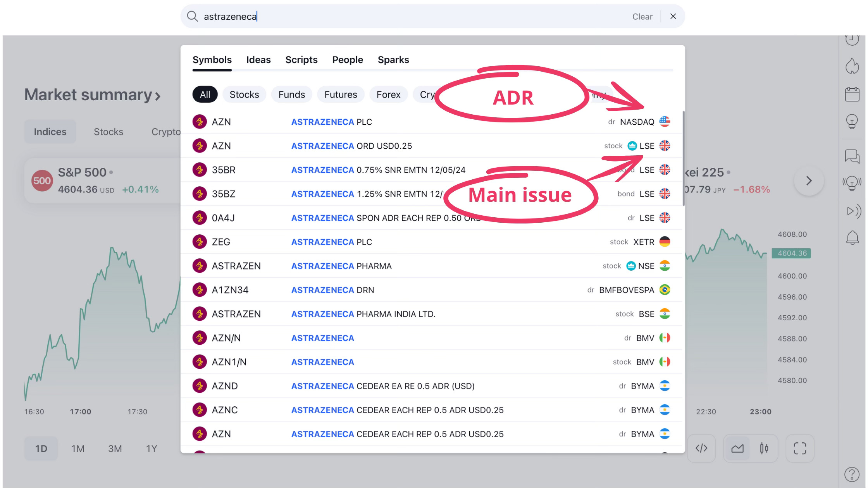The width and height of the screenshot is (868, 488).
Task: Open the Ideas tab
Action: click(258, 60)
